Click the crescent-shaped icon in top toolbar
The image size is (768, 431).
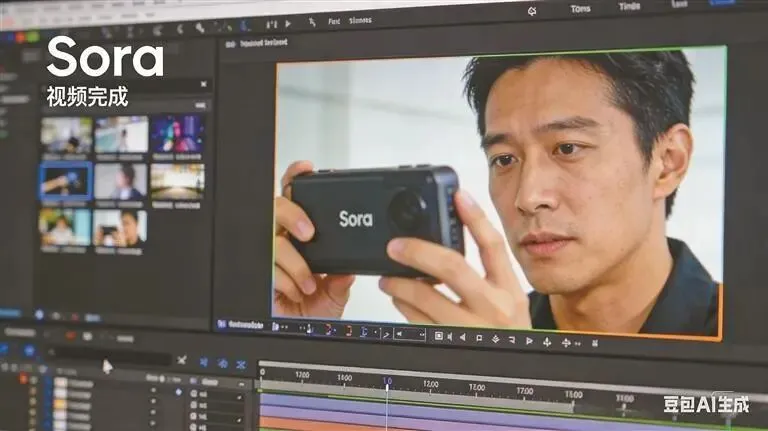(x=180, y=29)
